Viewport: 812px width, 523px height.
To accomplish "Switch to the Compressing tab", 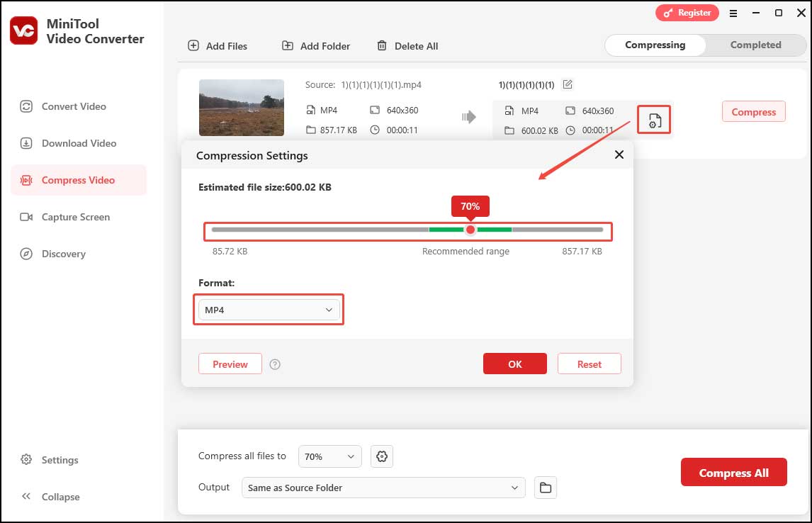I will tap(655, 45).
